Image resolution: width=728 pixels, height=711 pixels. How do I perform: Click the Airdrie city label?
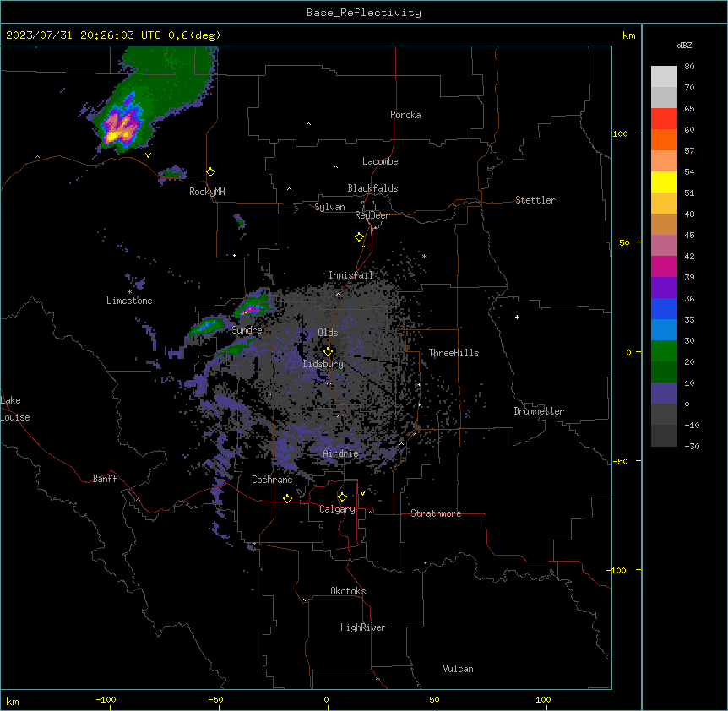[x=340, y=453]
